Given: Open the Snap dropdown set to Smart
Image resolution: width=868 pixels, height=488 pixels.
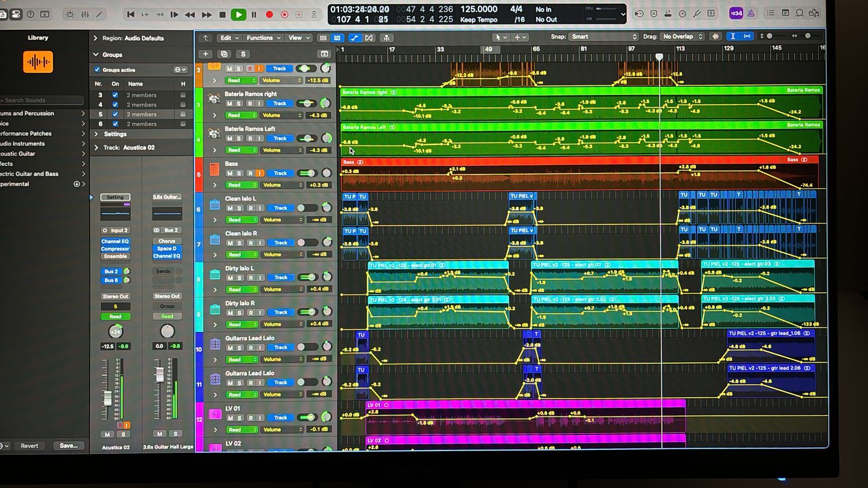Looking at the screenshot, I should pos(603,37).
